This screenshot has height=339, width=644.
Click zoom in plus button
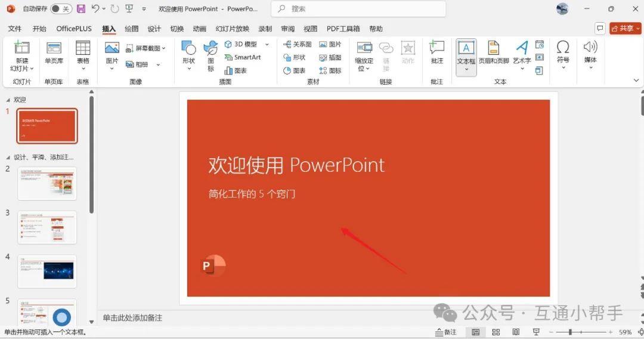point(611,332)
